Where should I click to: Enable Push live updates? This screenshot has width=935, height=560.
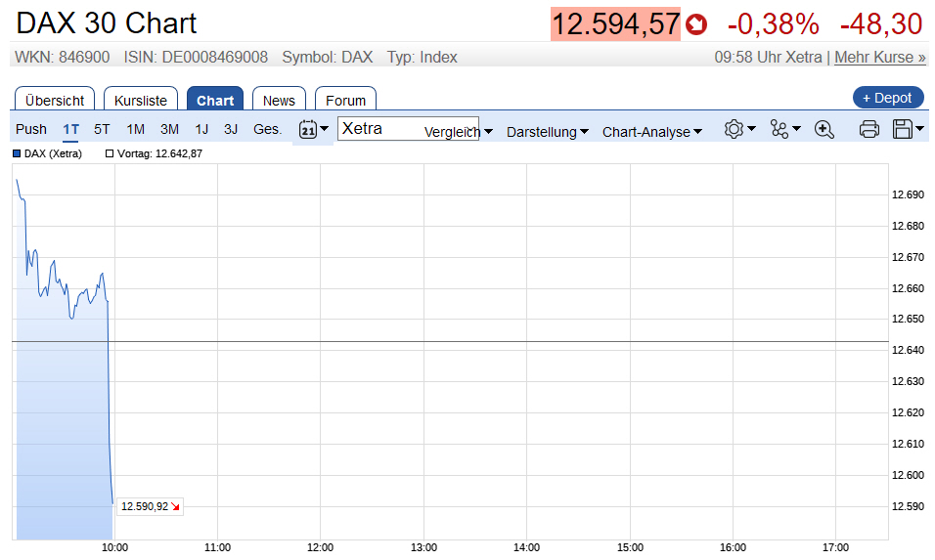pyautogui.click(x=31, y=129)
